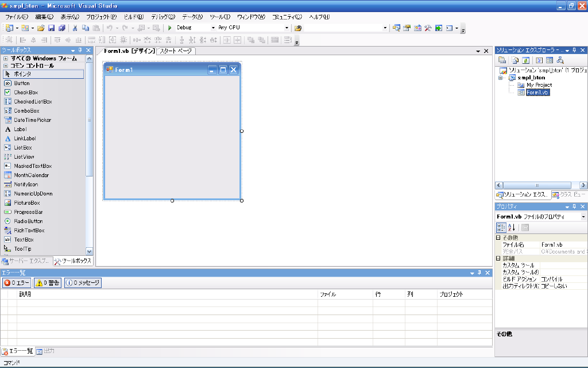Collapse the first property category in Properties grid
The height and width of the screenshot is (368, 588).
[498, 237]
